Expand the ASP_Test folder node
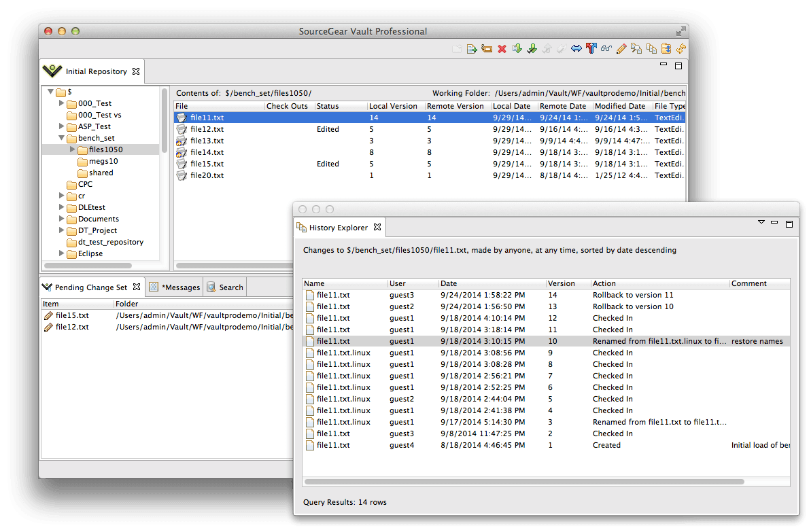809x532 pixels. point(61,126)
